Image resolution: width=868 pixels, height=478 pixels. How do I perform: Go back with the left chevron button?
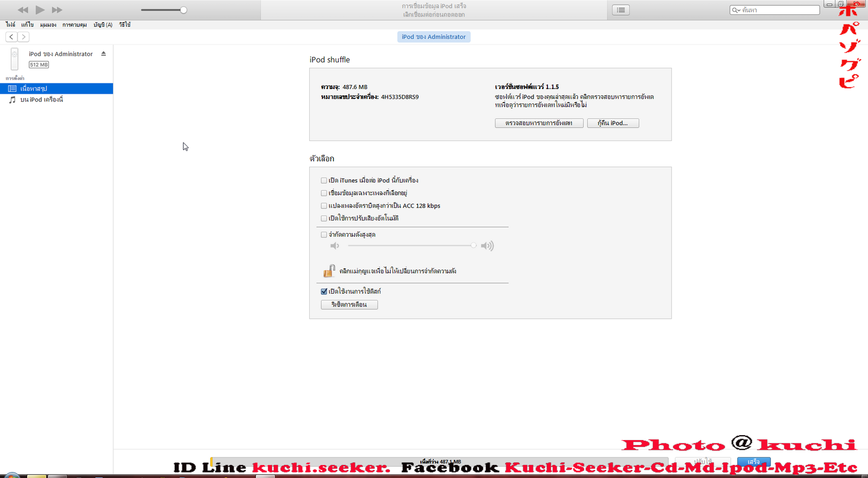(x=11, y=37)
